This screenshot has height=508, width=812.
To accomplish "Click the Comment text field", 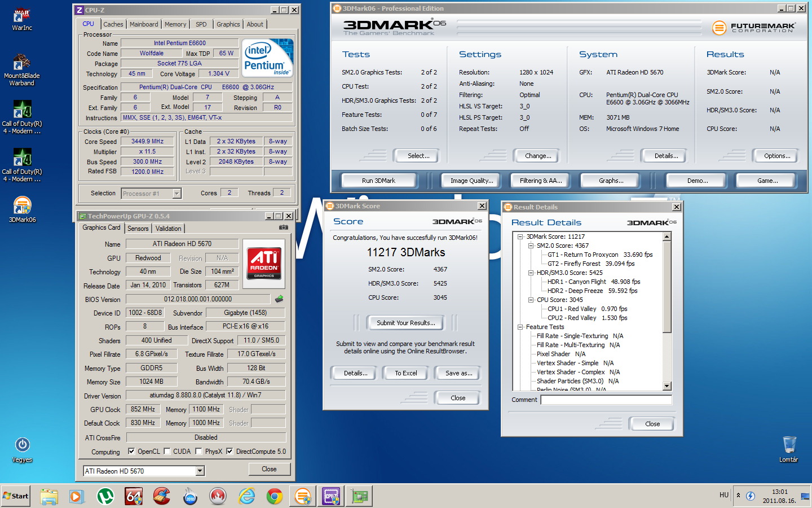I will coord(606,400).
